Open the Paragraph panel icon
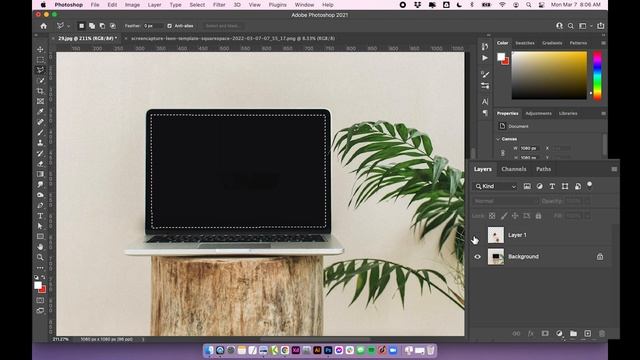640x360 pixels. 485,113
